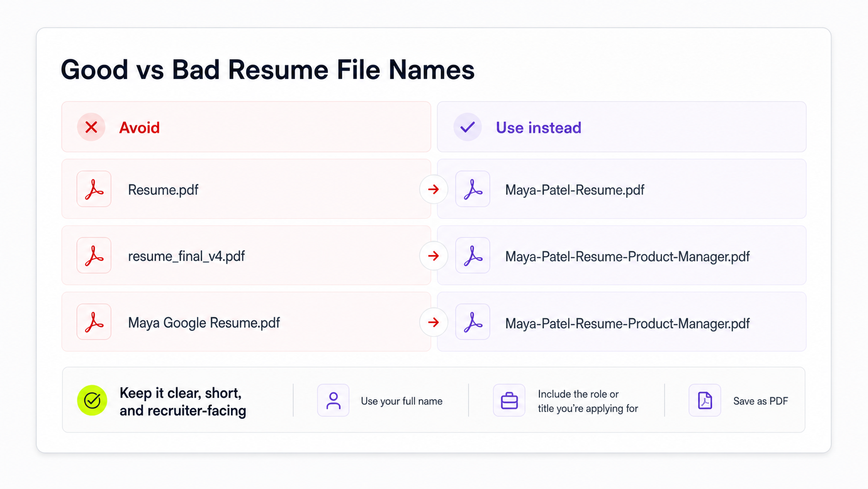
Task: Click the document icon beside Save as PDF
Action: click(705, 400)
